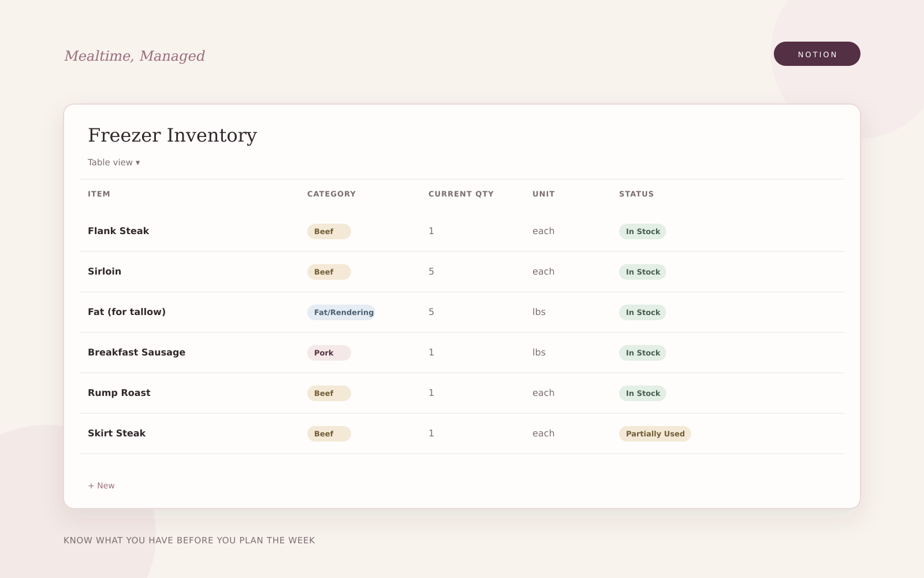The height and width of the screenshot is (578, 924).
Task: Click the ITEM column header
Action: tap(99, 194)
